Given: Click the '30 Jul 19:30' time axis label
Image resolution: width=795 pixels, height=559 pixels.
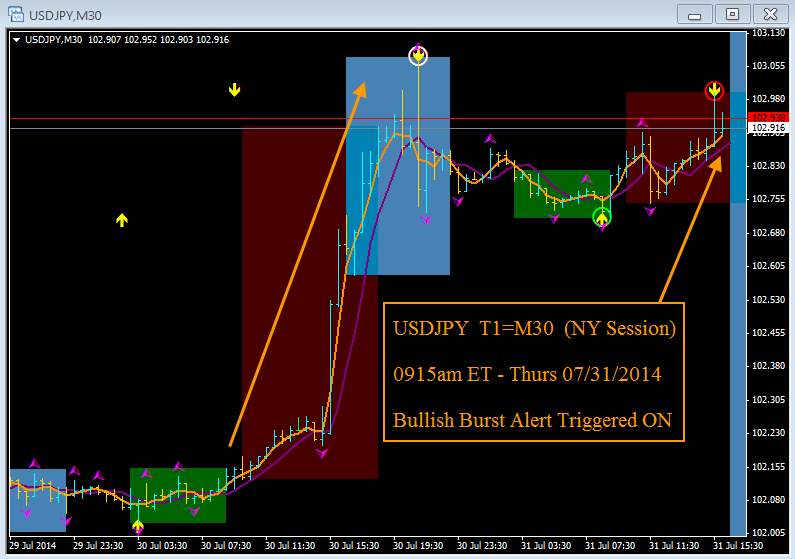Looking at the screenshot, I should [x=418, y=546].
